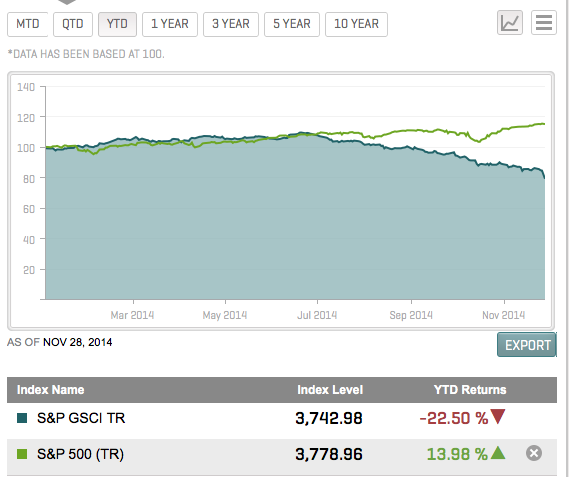569x477 pixels.
Task: Click the S&P GSCI TR teal color swatch
Action: pyautogui.click(x=22, y=418)
